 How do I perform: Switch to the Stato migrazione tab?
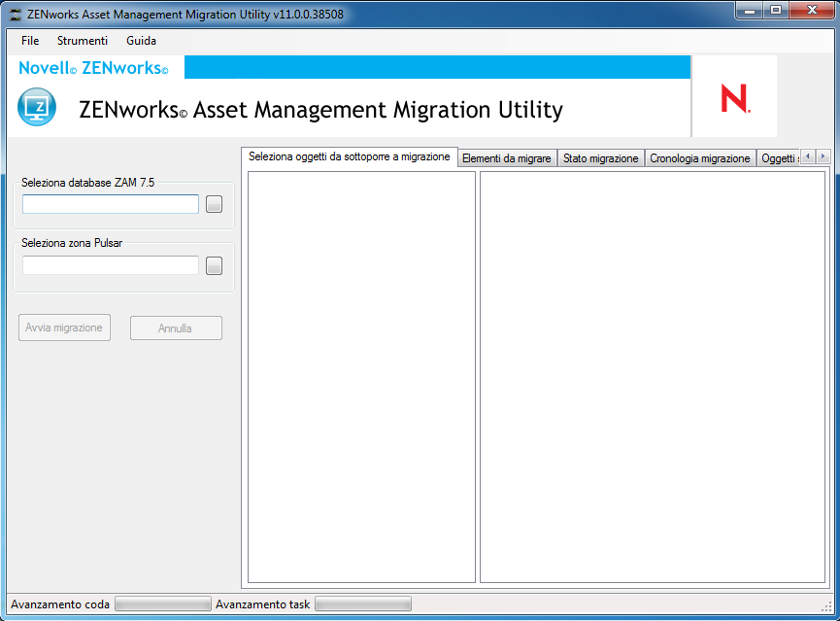[600, 158]
